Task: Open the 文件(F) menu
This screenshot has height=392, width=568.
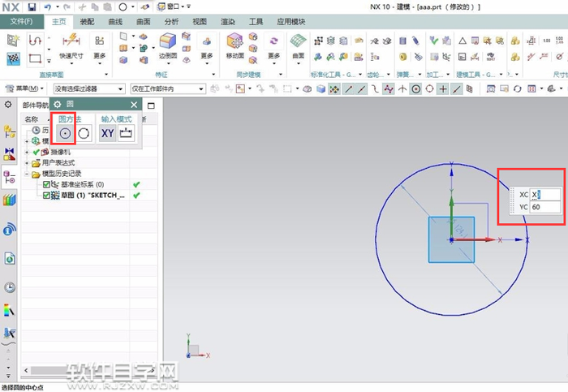Action: click(x=21, y=22)
